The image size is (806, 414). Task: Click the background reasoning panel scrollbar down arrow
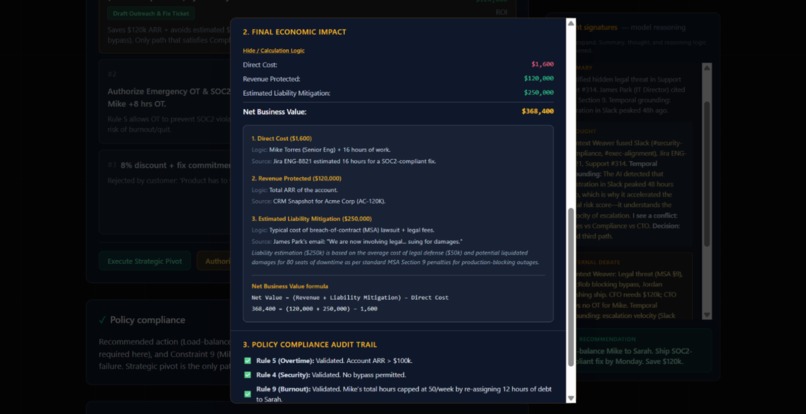pyautogui.click(x=707, y=315)
